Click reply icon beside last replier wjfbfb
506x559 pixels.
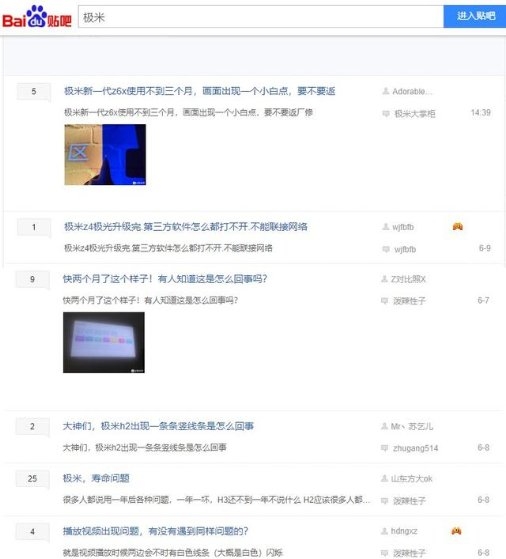[386, 249]
